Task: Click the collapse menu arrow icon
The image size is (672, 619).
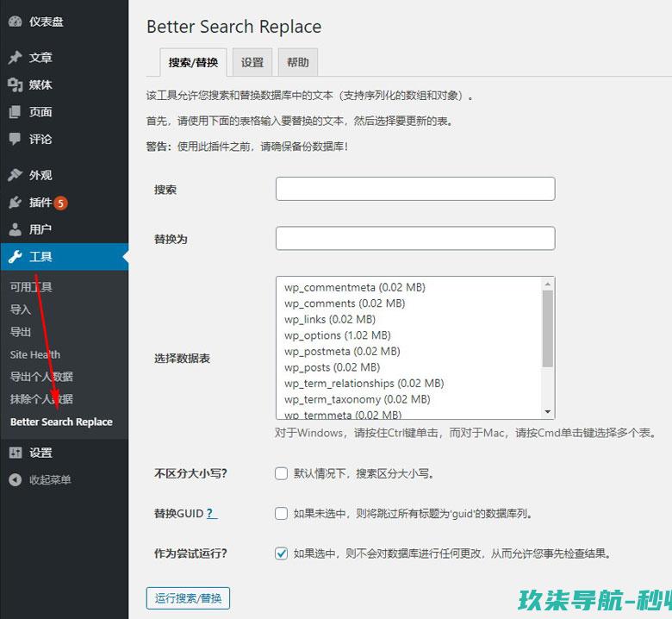Action: [x=15, y=479]
